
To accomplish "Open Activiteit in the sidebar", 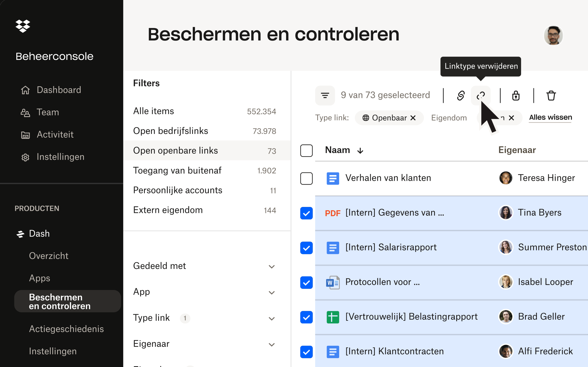I will pyautogui.click(x=55, y=134).
